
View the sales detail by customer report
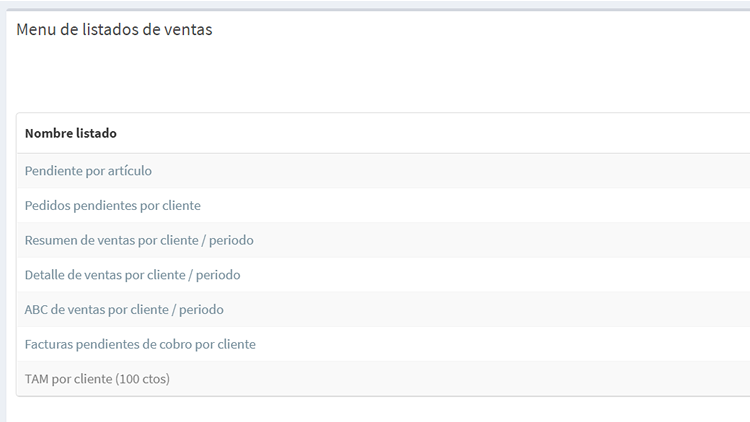click(132, 275)
